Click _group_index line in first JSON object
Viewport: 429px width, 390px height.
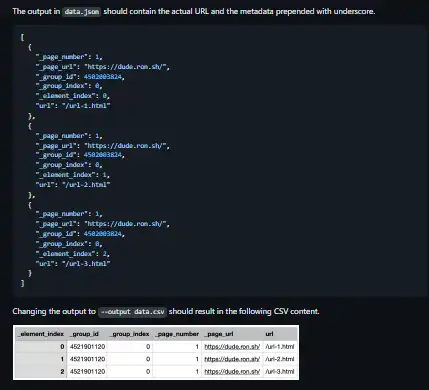click(69, 86)
